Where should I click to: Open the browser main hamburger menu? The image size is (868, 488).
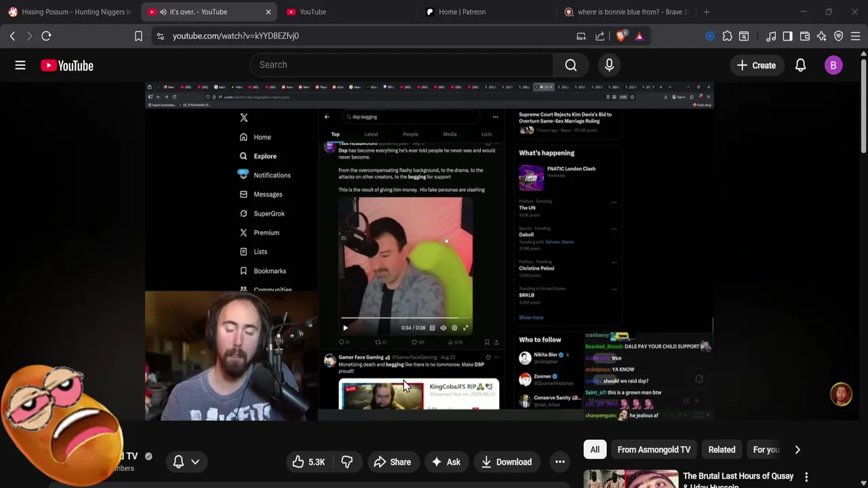click(856, 36)
